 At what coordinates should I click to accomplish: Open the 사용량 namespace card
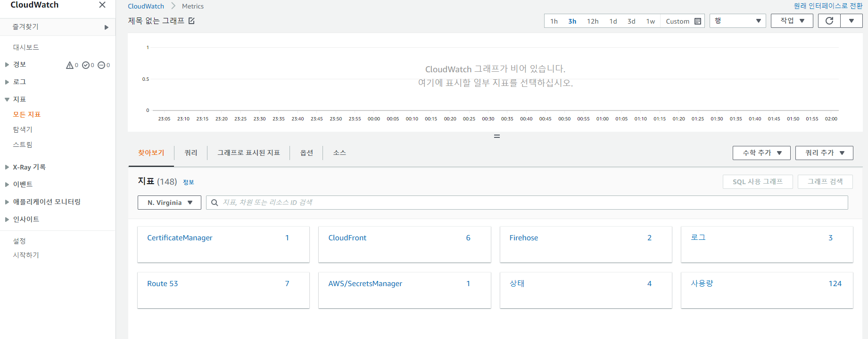tap(767, 290)
